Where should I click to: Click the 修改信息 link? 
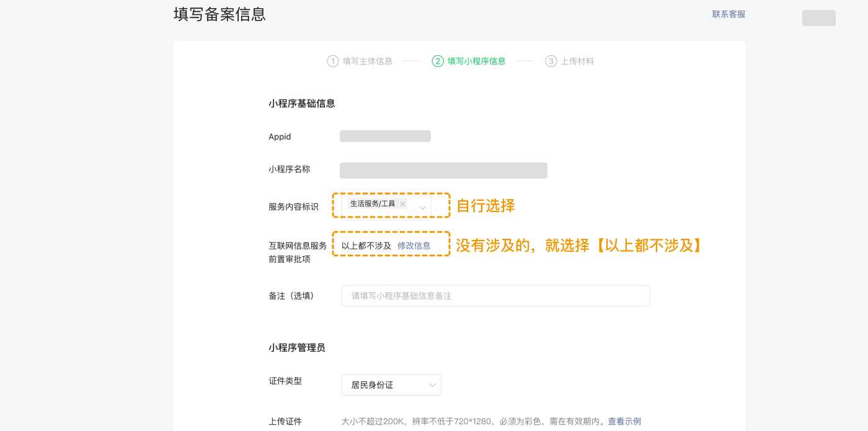414,246
